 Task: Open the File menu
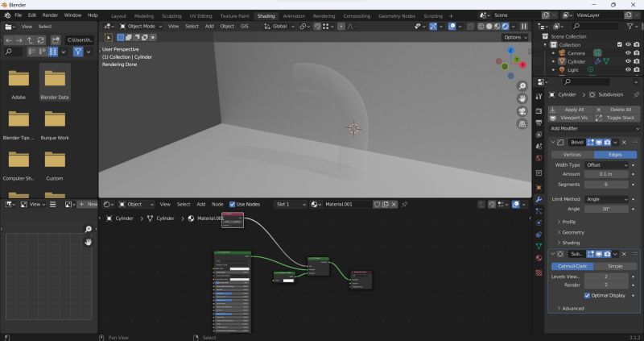pyautogui.click(x=18, y=15)
